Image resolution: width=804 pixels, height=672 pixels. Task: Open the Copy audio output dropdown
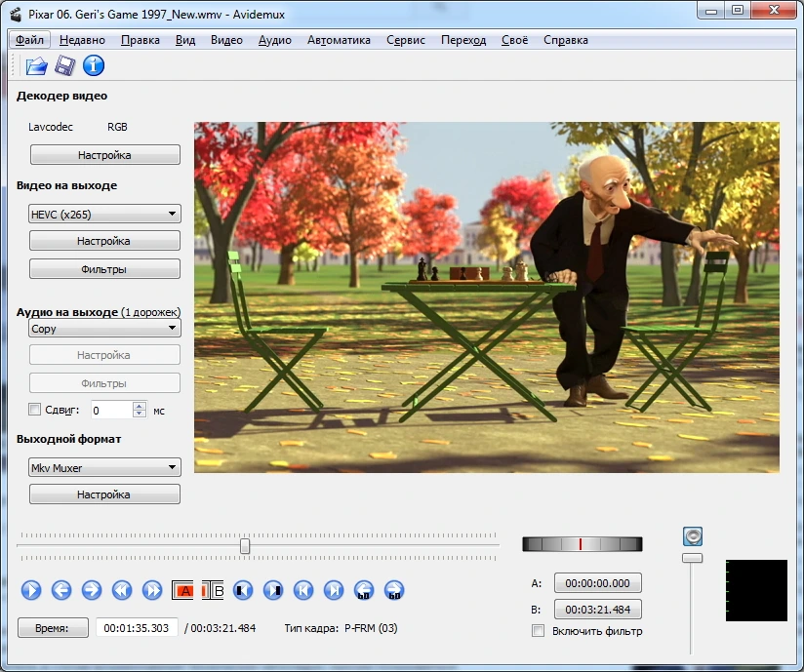(104, 328)
